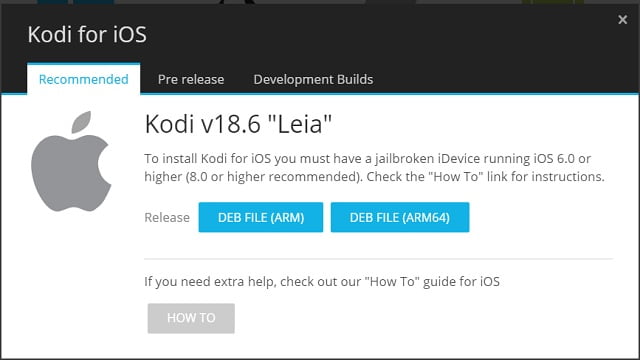The height and width of the screenshot is (360, 640).
Task: Click the Kodi v18.6 "Leia" heading
Action: tap(238, 124)
